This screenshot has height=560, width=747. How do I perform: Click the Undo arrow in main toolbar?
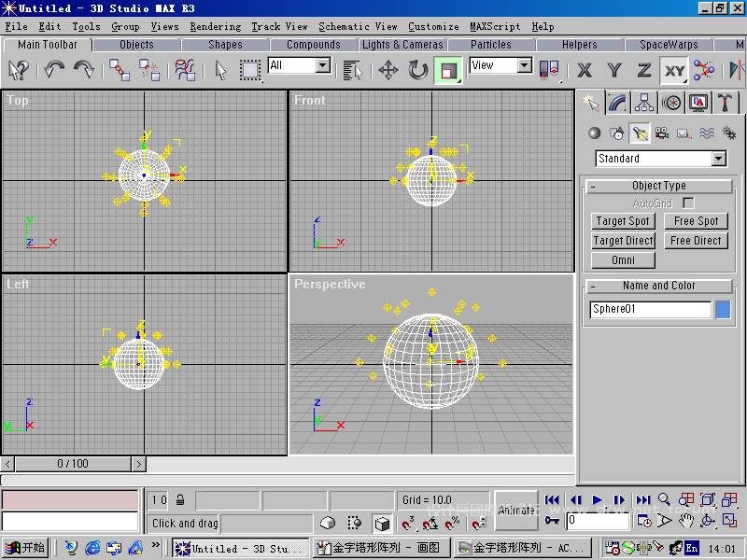tap(54, 70)
